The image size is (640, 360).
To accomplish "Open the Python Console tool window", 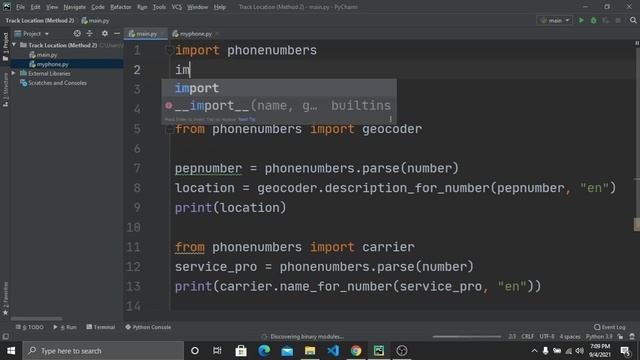I will click(148, 327).
